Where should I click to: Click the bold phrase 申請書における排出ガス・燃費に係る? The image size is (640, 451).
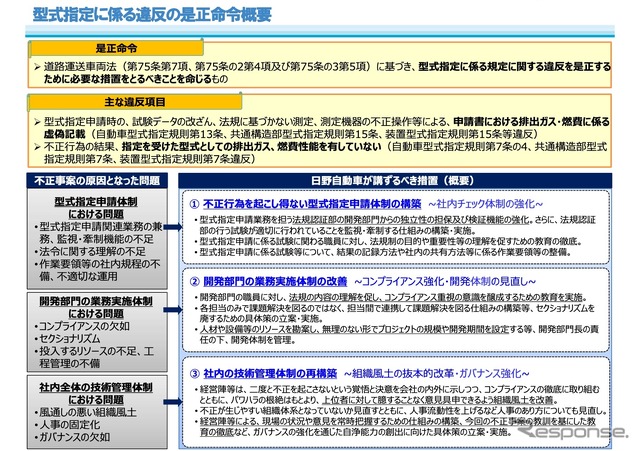tap(531, 122)
